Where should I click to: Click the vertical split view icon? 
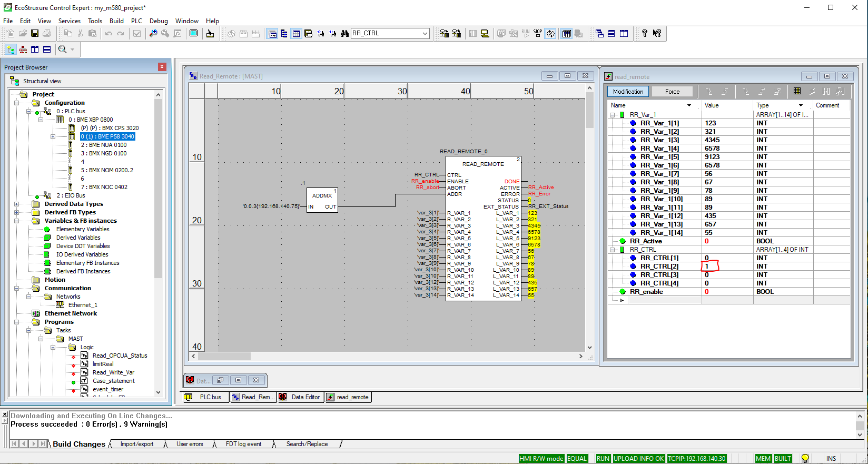pos(35,50)
